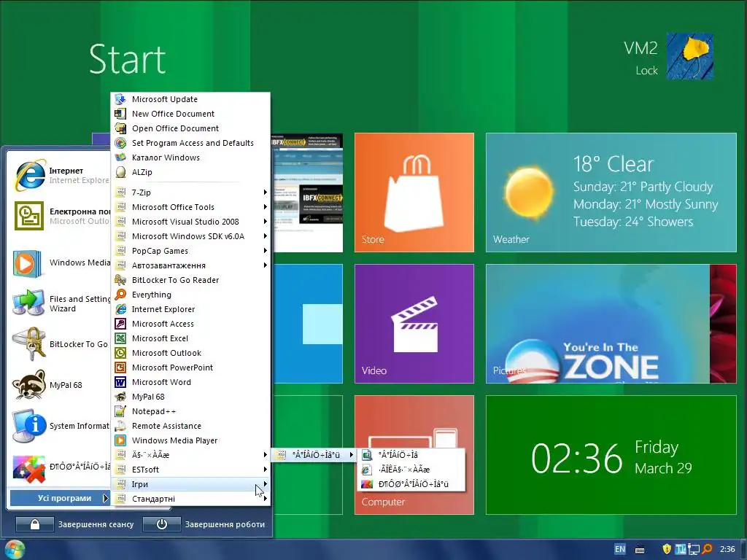Open Remote Assistance
The image size is (747, 560).
(x=190, y=426)
